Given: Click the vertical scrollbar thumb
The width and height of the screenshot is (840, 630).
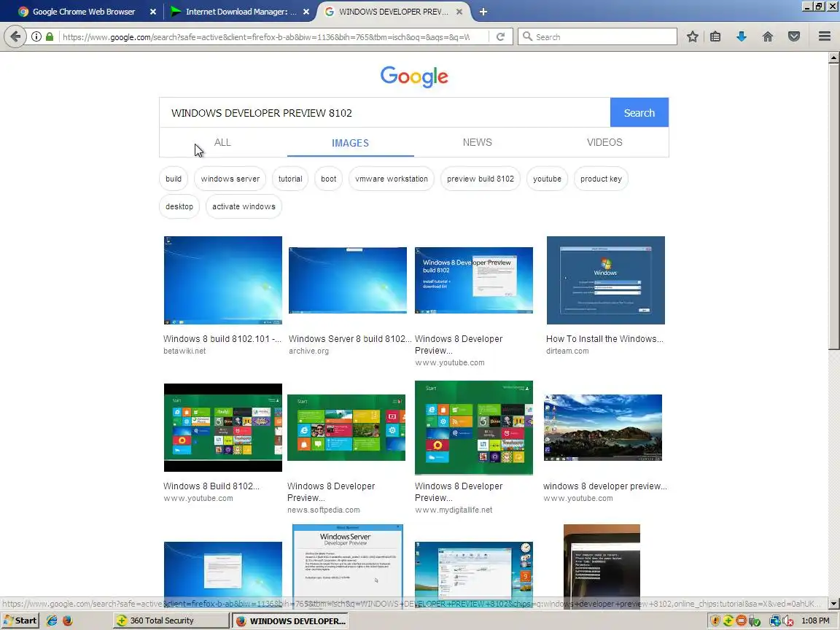Looking at the screenshot, I should coord(833,206).
